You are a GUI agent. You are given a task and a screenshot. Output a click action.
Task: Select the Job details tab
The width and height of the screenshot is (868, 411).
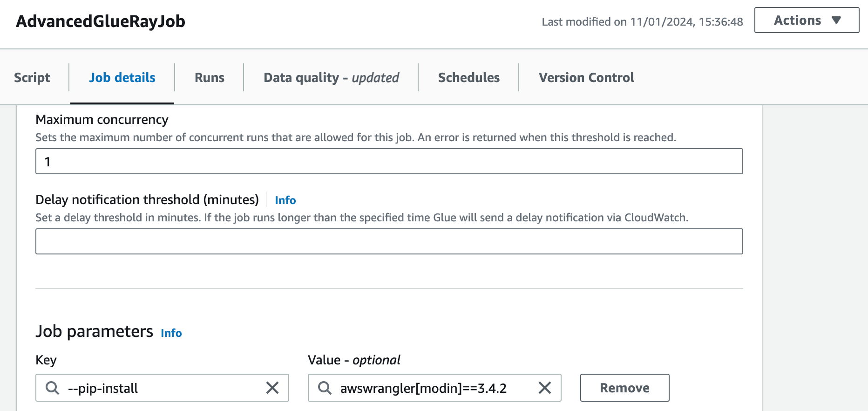122,77
